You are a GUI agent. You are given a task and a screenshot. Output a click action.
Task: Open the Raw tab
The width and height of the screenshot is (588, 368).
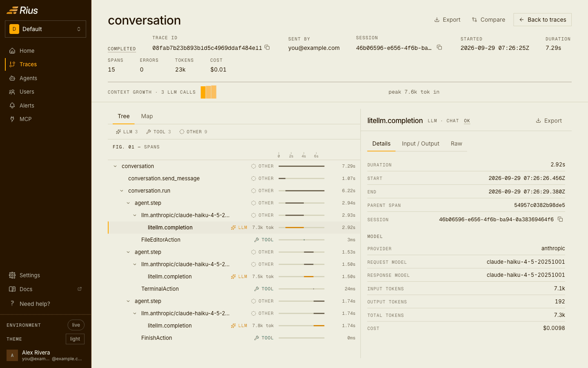coord(457,144)
